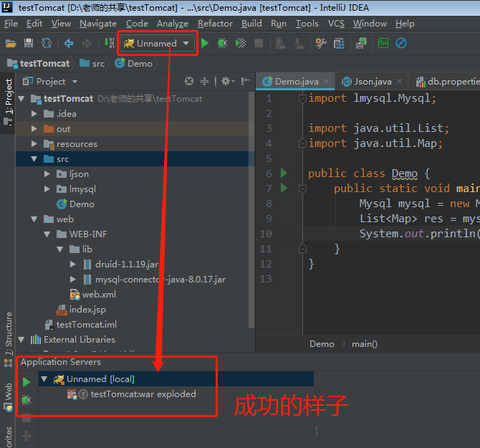Run the server in the Application Servers panel
480x448 pixels.
[27, 382]
